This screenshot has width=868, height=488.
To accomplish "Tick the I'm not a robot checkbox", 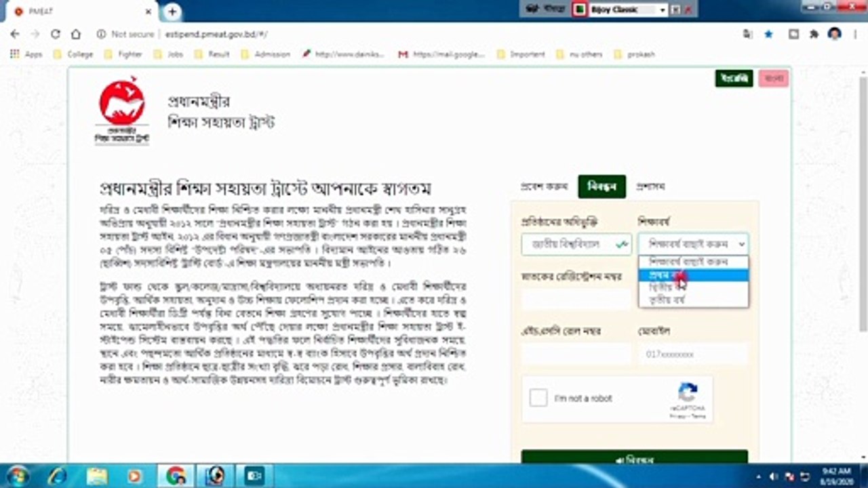I will [538, 398].
